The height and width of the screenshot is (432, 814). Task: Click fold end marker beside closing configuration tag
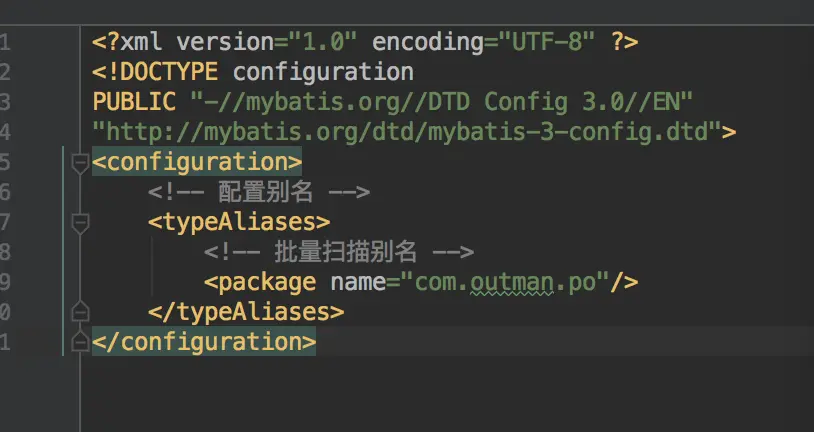pos(80,342)
